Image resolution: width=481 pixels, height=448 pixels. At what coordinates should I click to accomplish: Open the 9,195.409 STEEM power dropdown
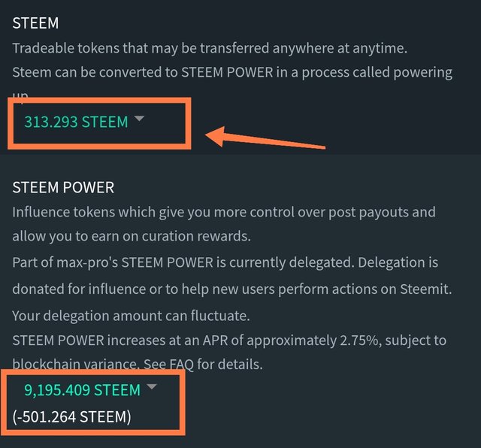point(82,390)
